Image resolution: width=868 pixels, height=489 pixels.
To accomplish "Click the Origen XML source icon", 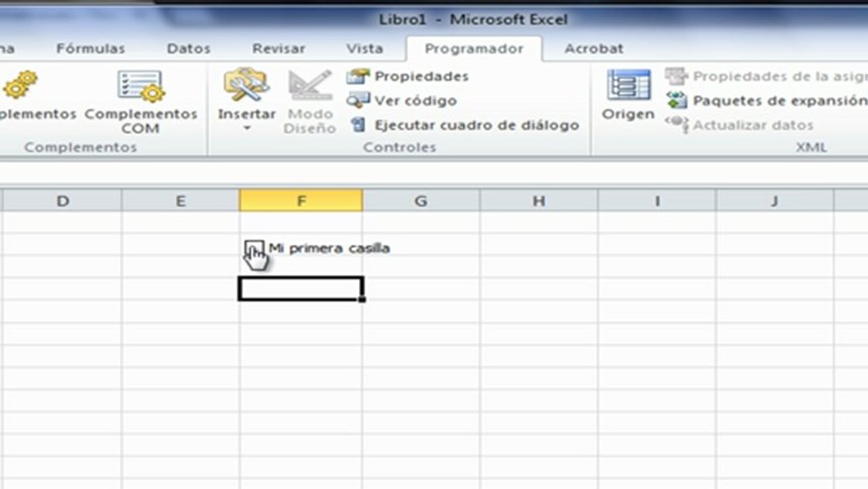I will click(x=628, y=86).
